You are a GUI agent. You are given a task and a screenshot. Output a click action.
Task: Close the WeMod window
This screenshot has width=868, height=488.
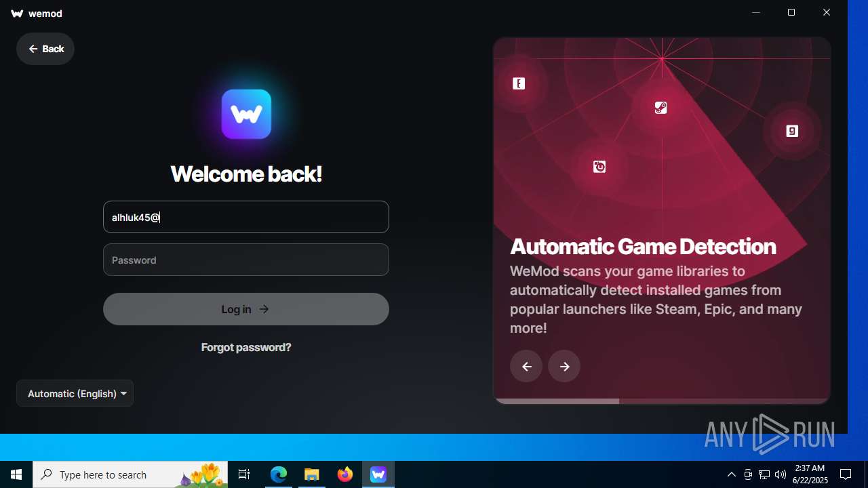[826, 12]
